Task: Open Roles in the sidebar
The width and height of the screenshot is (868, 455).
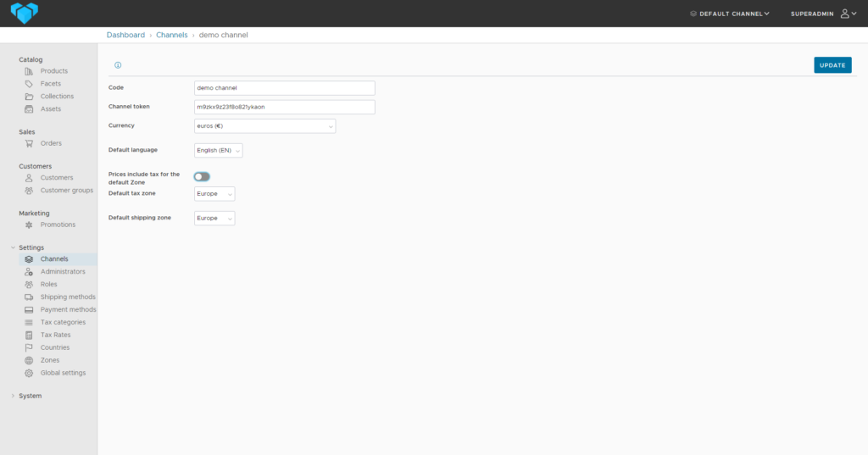Action: [x=48, y=285]
